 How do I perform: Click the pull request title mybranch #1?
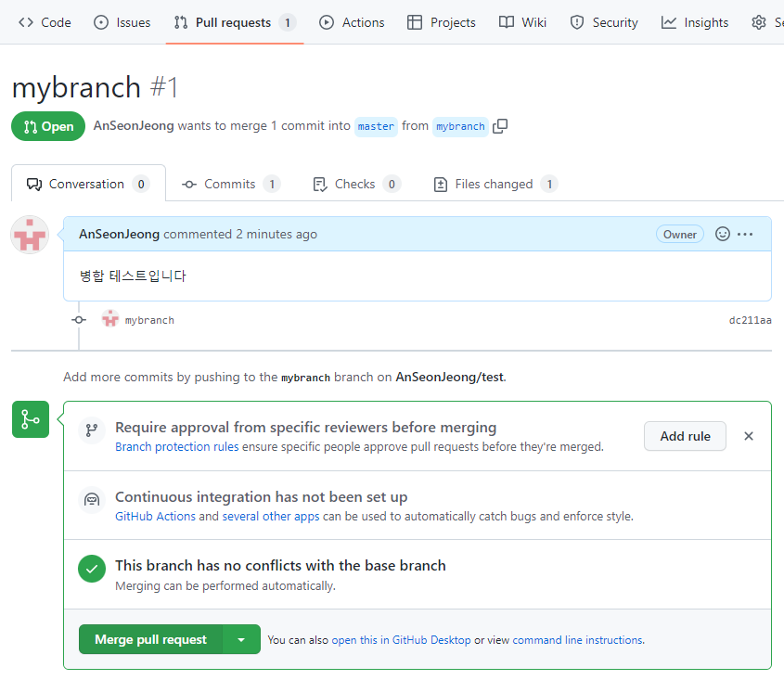coord(95,87)
